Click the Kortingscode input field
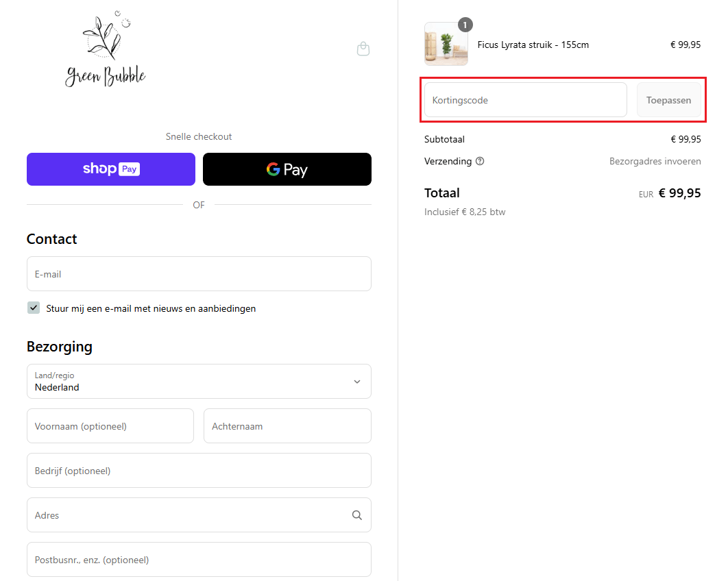The width and height of the screenshot is (728, 581). (x=525, y=100)
